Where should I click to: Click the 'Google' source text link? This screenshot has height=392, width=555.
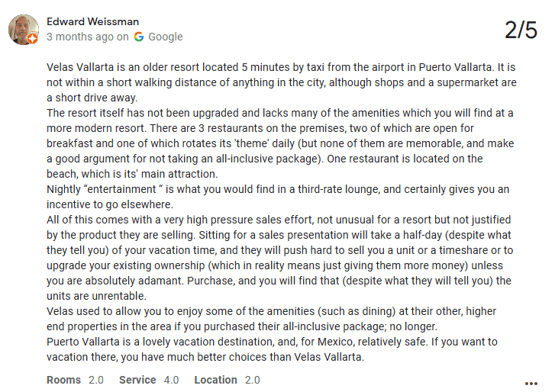coord(165,37)
